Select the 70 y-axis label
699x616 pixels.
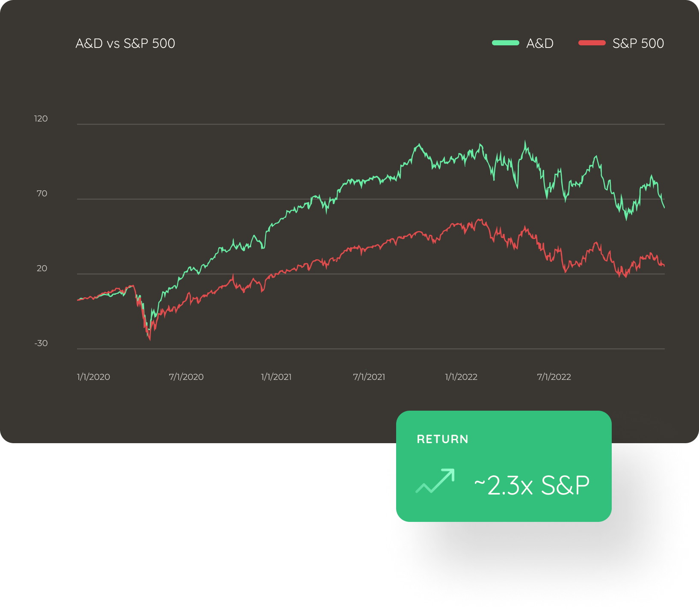coord(42,193)
